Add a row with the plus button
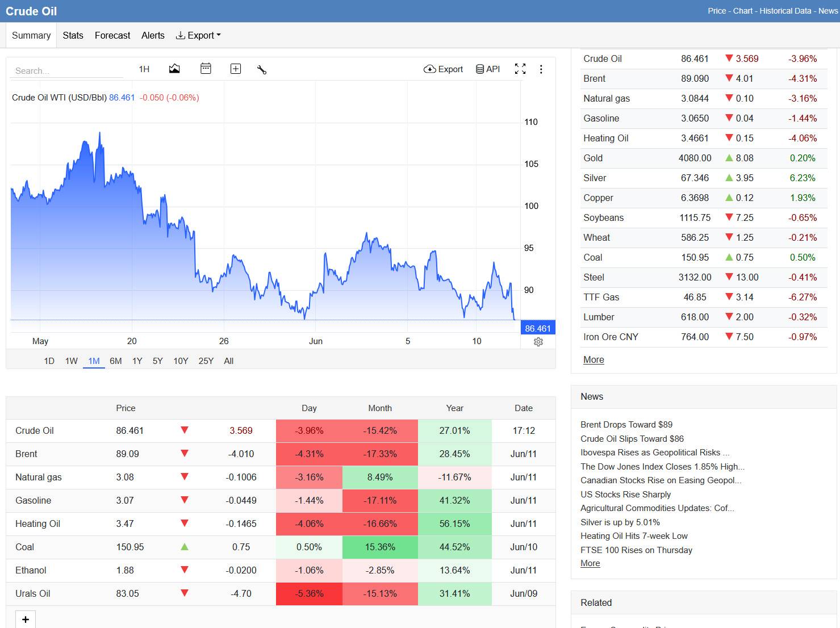This screenshot has width=840, height=628. coord(26,619)
